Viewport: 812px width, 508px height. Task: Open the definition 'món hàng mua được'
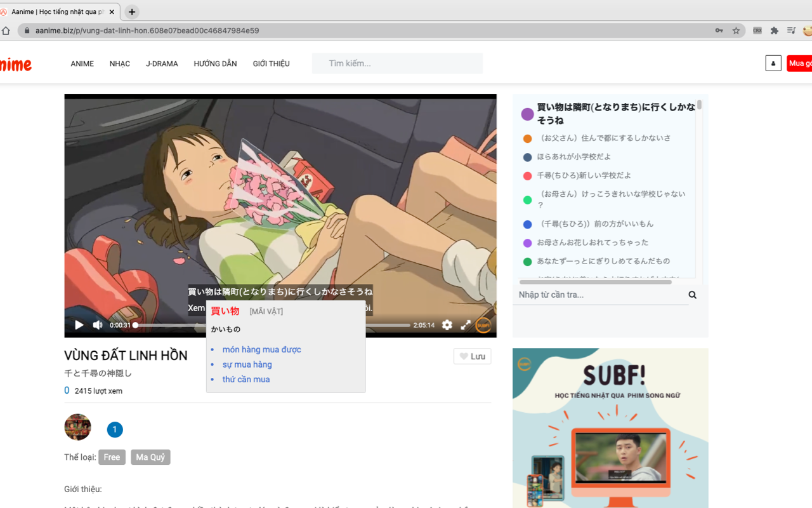pyautogui.click(x=261, y=349)
